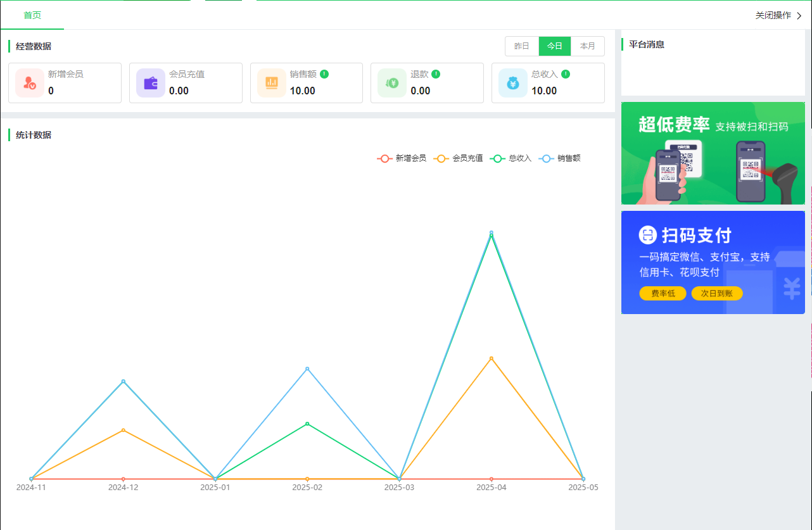The height and width of the screenshot is (530, 812).
Task: Click the 总收入 blue money bag icon
Action: point(513,83)
